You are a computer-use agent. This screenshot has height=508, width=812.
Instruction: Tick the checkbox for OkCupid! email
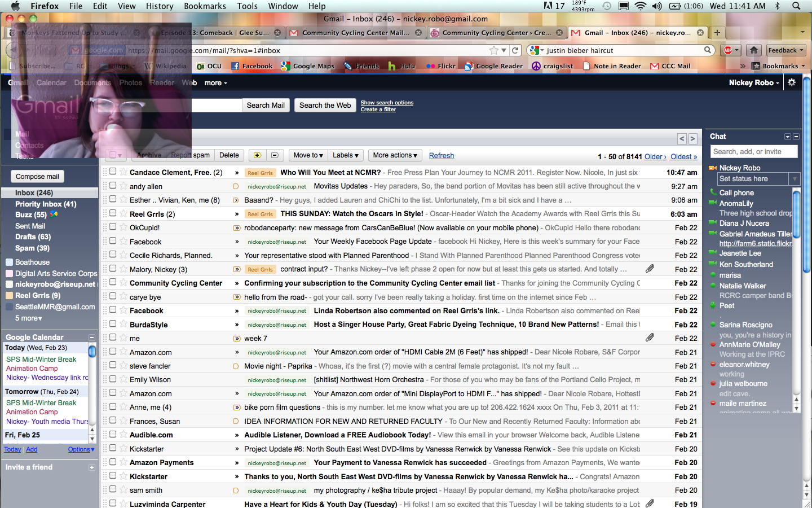[x=113, y=227]
